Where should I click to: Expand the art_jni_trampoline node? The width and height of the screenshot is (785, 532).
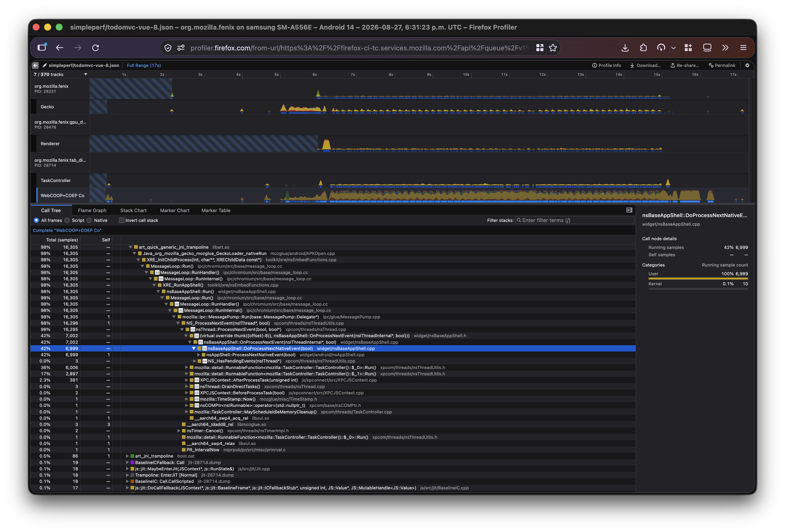tap(127, 456)
